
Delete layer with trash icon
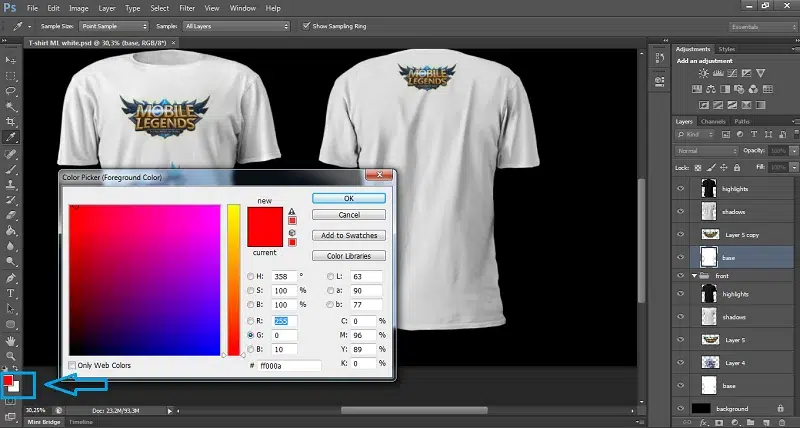(x=782, y=422)
